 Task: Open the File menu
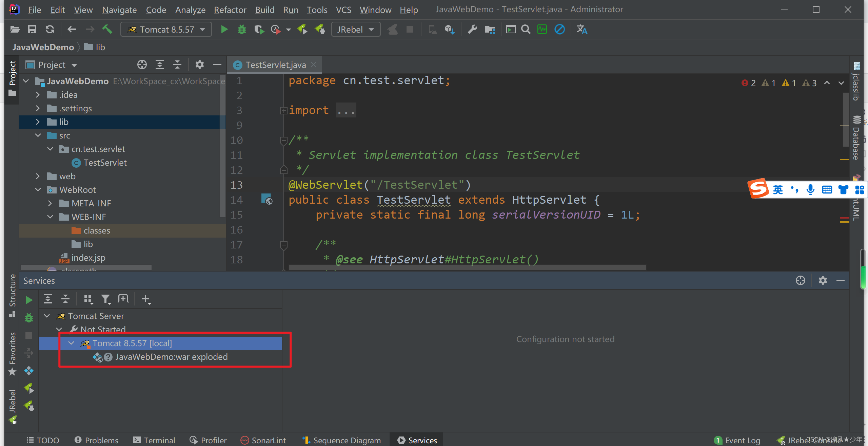tap(34, 10)
